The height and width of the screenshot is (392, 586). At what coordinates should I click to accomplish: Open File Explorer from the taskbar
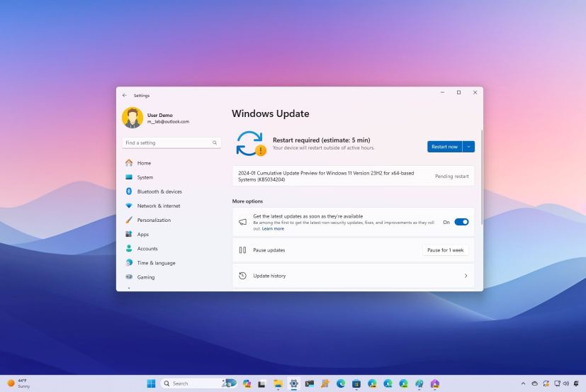pos(278,383)
